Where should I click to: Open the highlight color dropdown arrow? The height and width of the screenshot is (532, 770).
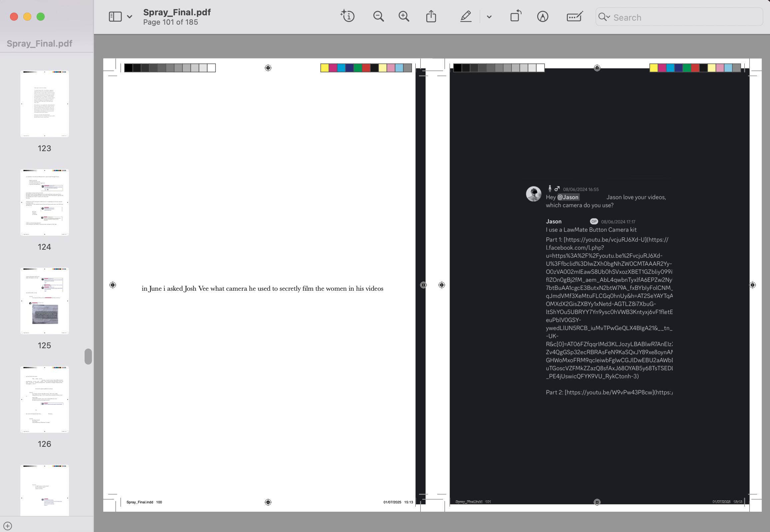[x=489, y=17]
